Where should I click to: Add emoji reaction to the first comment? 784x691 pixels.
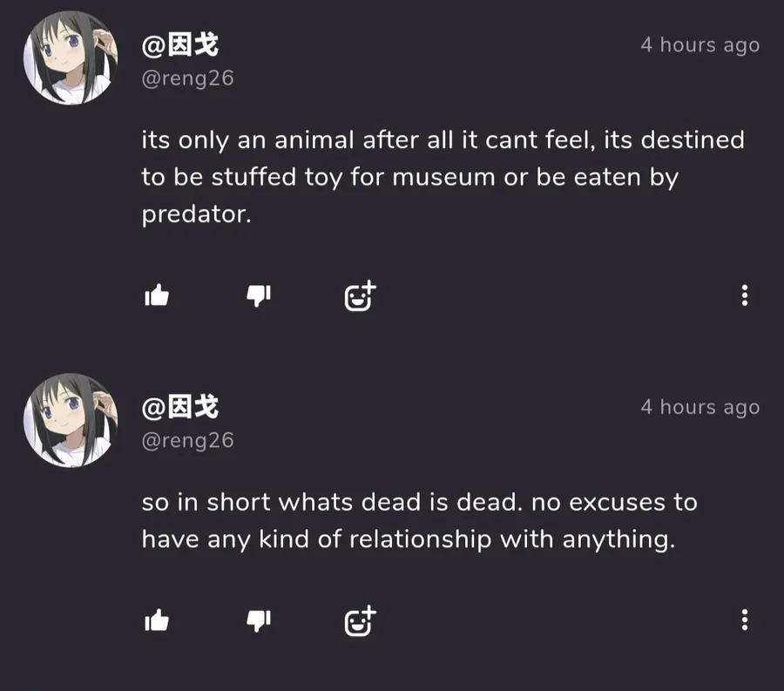coord(360,296)
